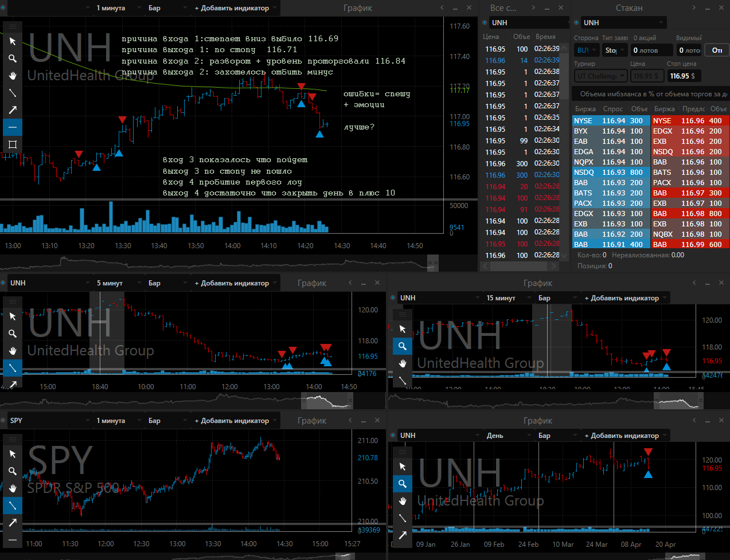Open Добавить индикатор in the SPY chart
The height and width of the screenshot is (560, 730).
pyautogui.click(x=235, y=421)
